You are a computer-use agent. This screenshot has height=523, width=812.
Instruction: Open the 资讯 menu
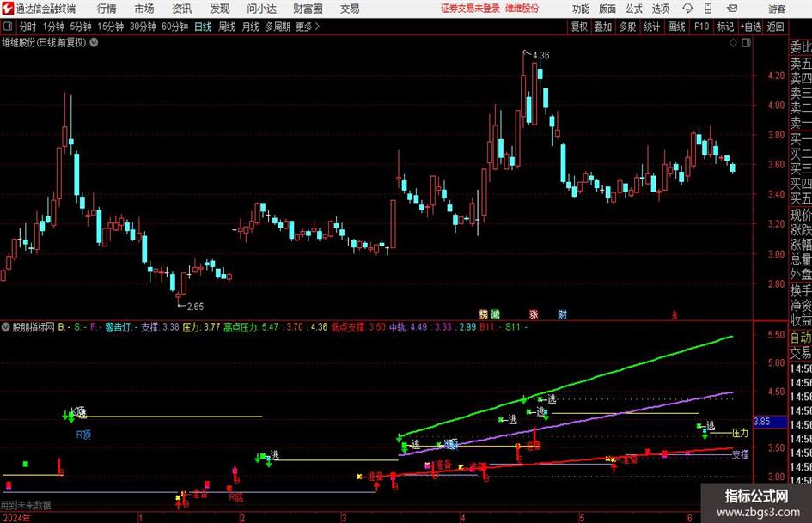click(x=182, y=9)
